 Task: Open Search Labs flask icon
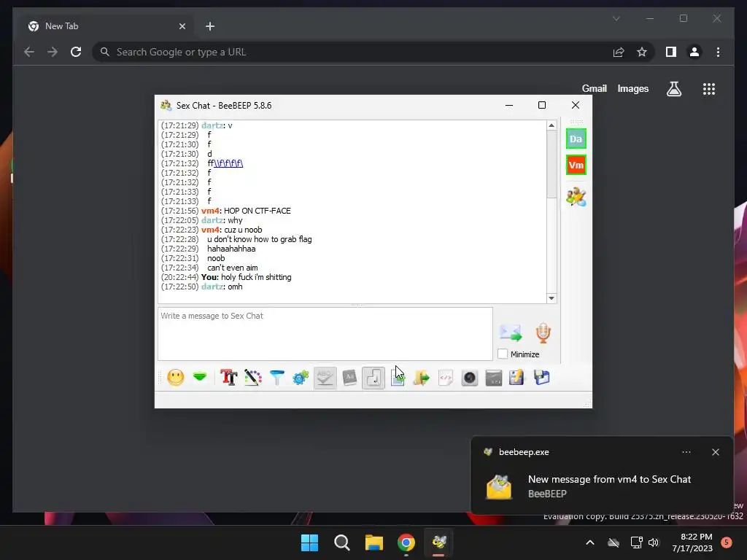coord(673,88)
